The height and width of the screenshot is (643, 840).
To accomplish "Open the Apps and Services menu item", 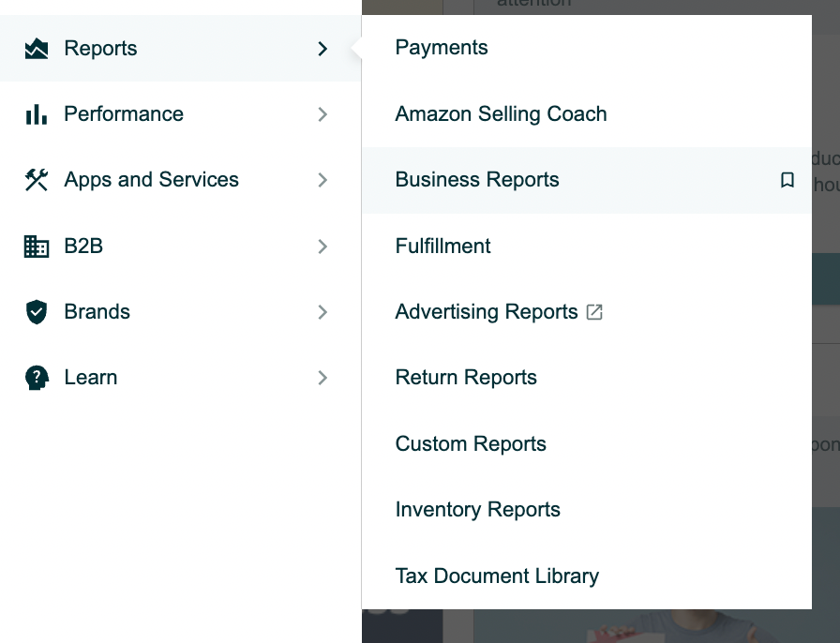I will [x=181, y=180].
